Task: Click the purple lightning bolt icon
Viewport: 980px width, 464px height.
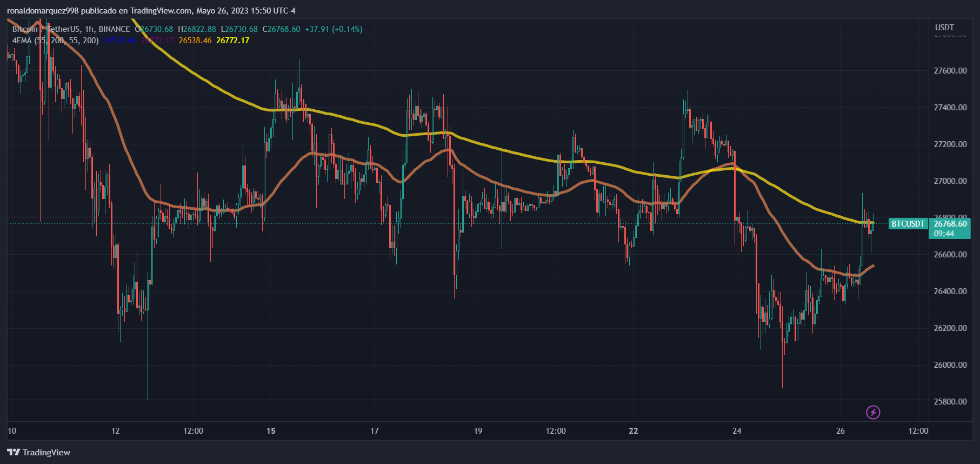Action: tap(873, 413)
